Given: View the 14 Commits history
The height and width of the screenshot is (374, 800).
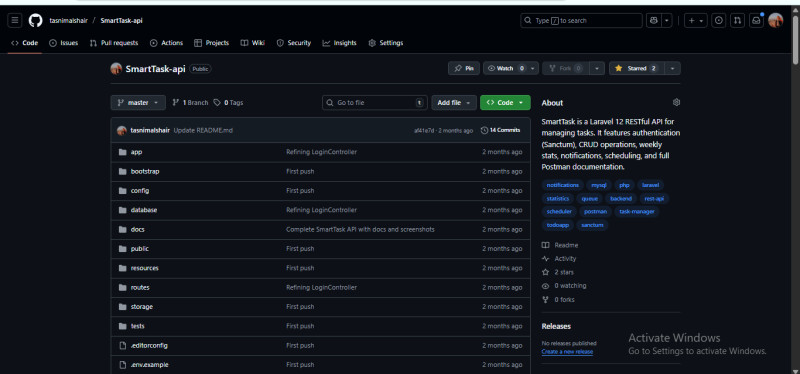Looking at the screenshot, I should (501, 130).
